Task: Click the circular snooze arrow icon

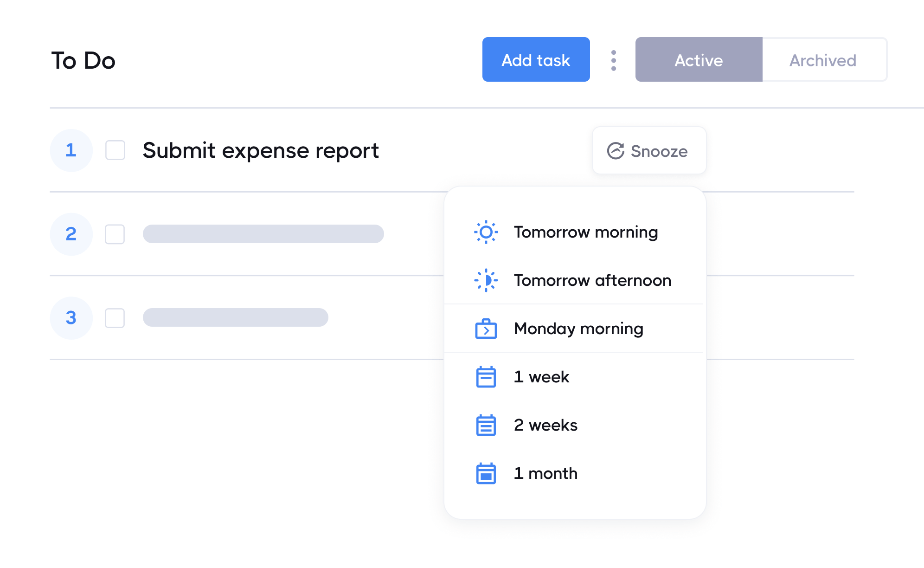Action: coord(616,151)
